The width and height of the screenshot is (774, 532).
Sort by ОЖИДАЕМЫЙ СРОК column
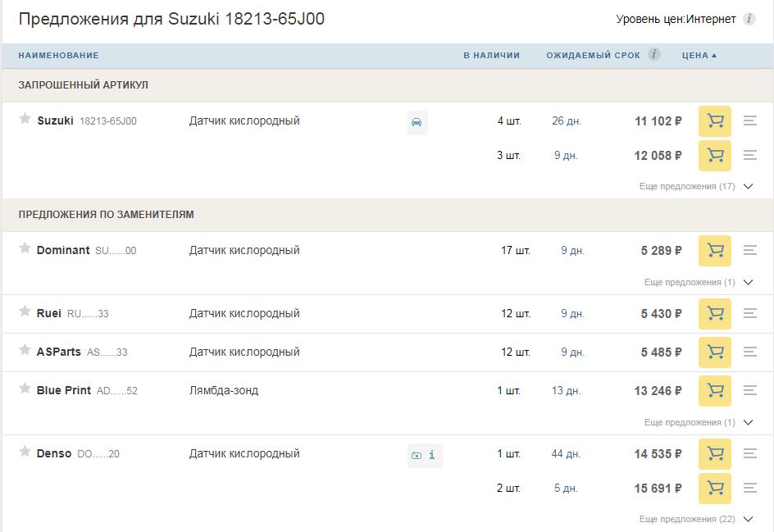593,55
